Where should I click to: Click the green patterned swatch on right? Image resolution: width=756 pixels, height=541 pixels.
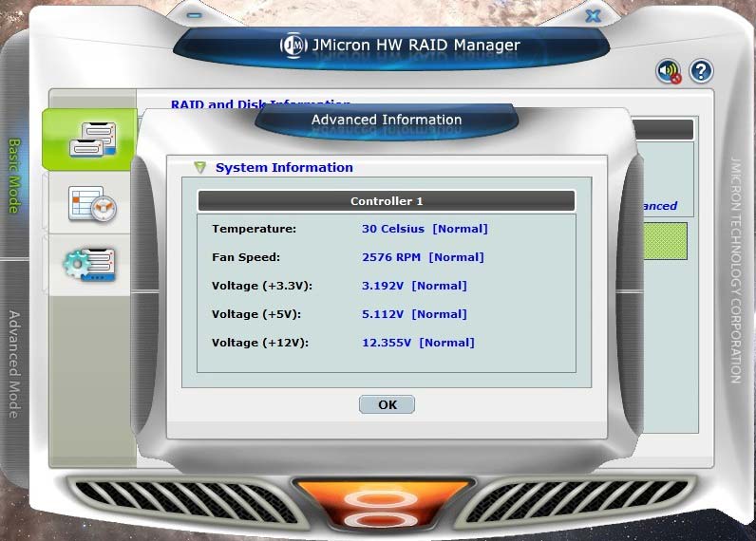664,241
